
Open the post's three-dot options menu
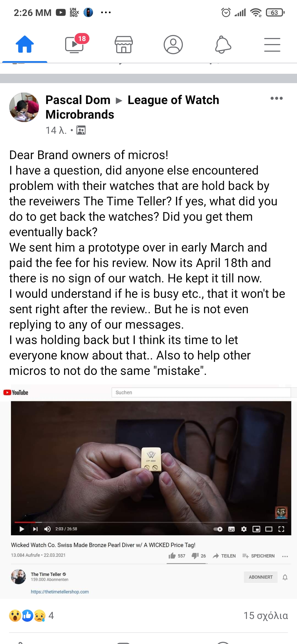point(276,99)
